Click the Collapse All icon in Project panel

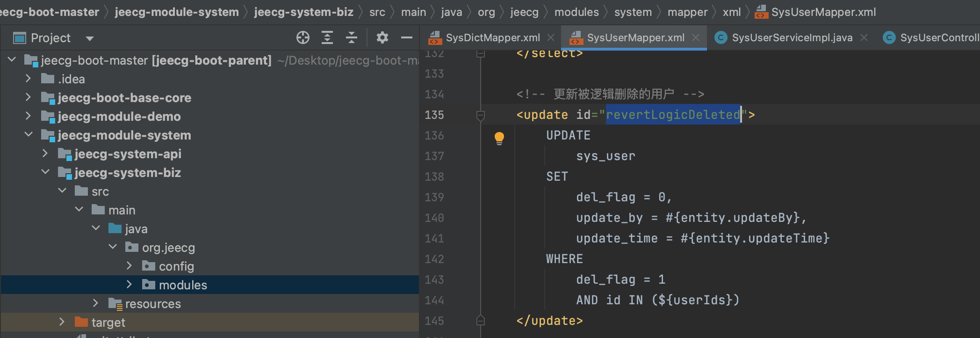pos(352,37)
